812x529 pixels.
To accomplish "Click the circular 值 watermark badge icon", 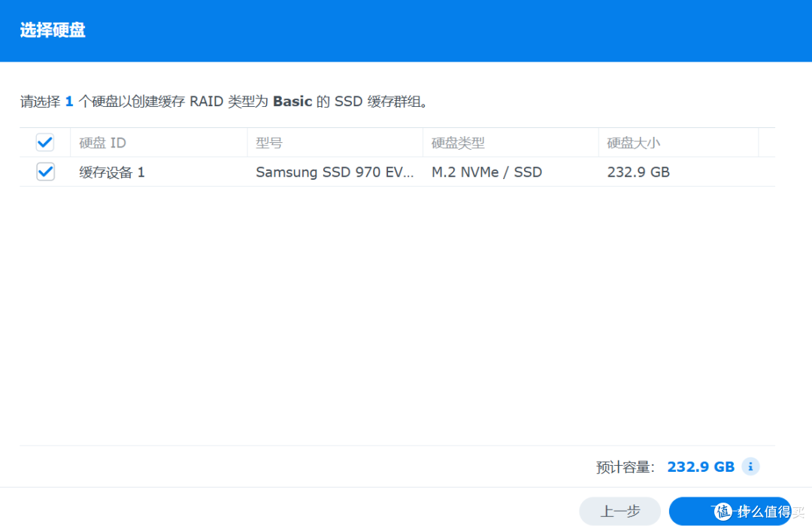I will pos(724,512).
